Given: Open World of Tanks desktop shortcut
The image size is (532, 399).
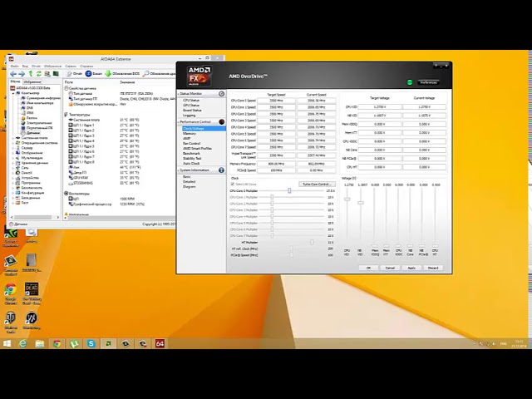Looking at the screenshot, I should coord(11,322).
